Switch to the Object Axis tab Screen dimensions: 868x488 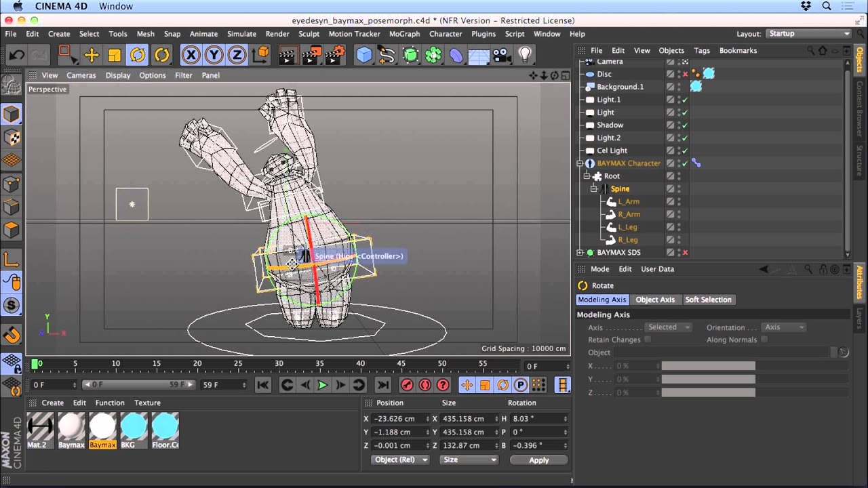655,300
